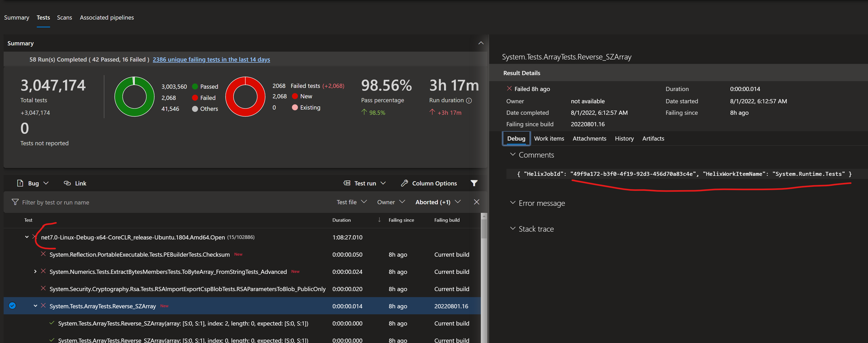868x343 pixels.
Task: Collapse the net7.0-Linux-Debug run group
Action: [27, 237]
